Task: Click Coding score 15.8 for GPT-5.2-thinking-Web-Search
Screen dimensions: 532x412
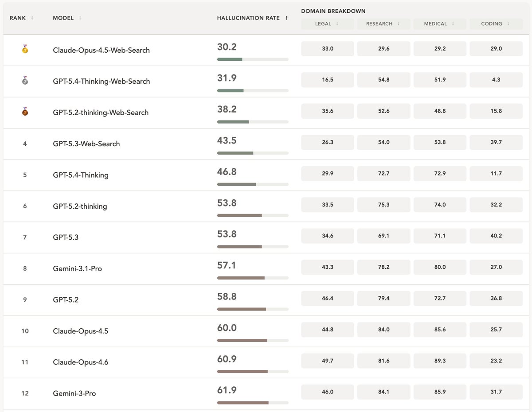Action: click(x=496, y=111)
